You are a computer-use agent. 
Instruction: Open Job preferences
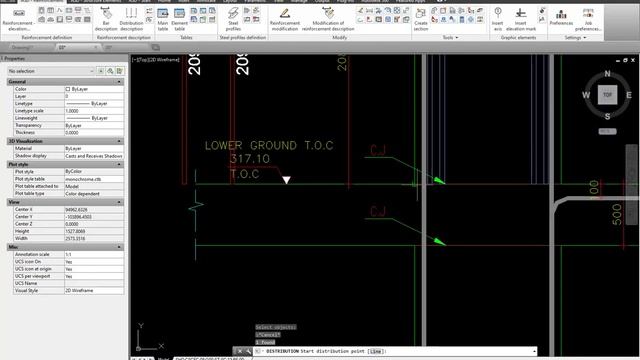[x=588, y=19]
